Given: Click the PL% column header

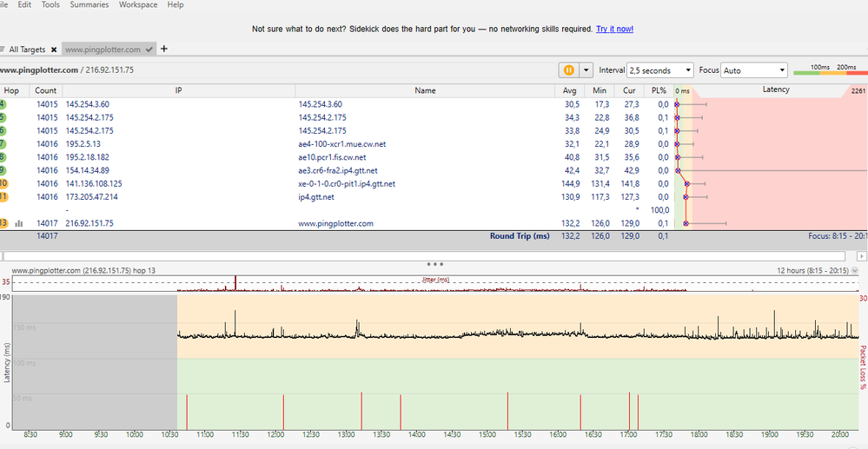Looking at the screenshot, I should point(659,90).
